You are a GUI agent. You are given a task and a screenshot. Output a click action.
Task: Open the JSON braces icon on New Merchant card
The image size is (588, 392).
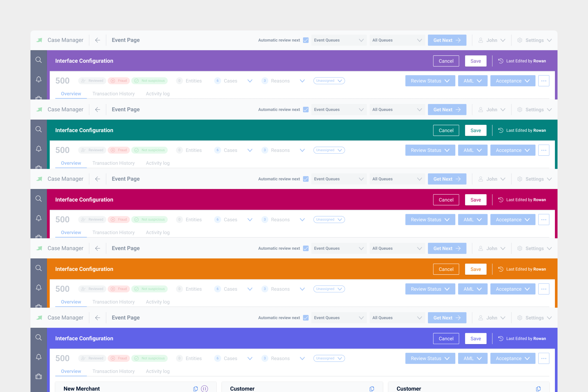coord(205,389)
